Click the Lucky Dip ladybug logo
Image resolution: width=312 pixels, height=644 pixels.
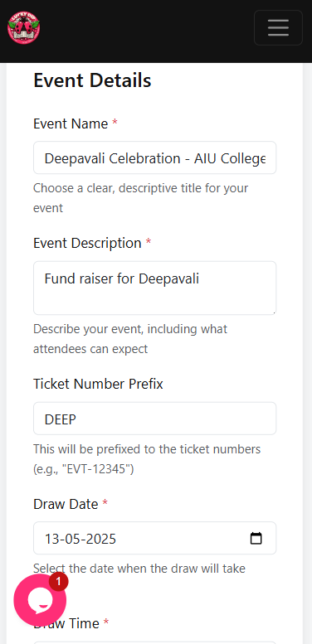(24, 27)
